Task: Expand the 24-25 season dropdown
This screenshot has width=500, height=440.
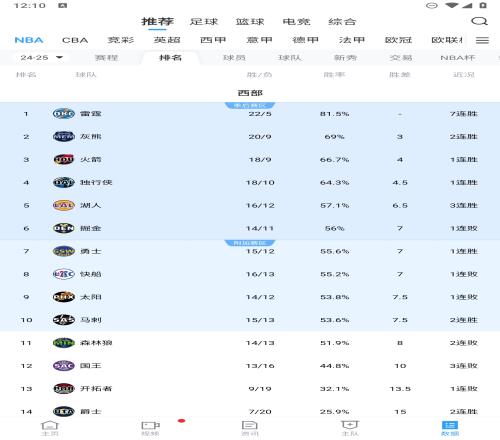Action: click(x=41, y=58)
